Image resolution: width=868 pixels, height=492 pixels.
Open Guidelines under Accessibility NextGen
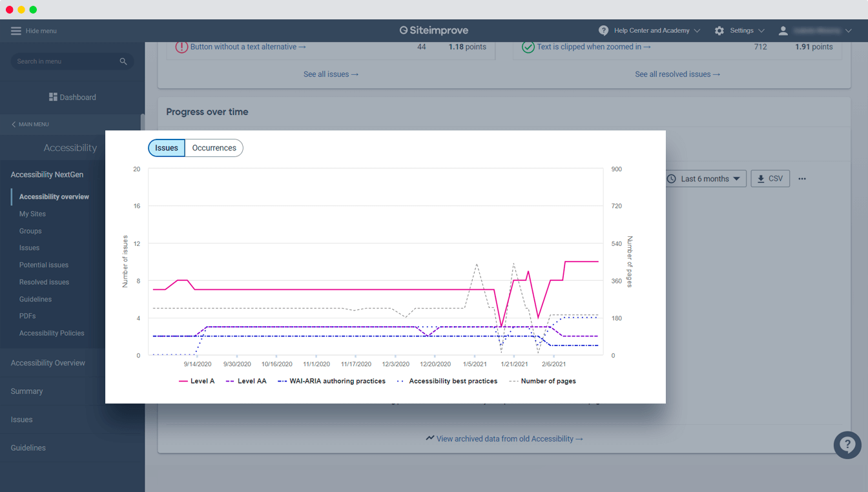36,299
